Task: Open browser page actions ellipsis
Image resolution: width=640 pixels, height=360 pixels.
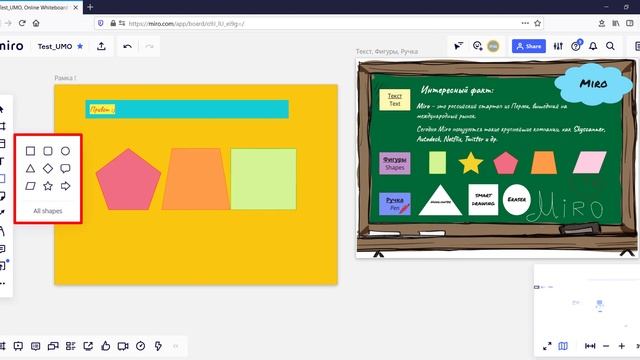Action: pos(525,23)
